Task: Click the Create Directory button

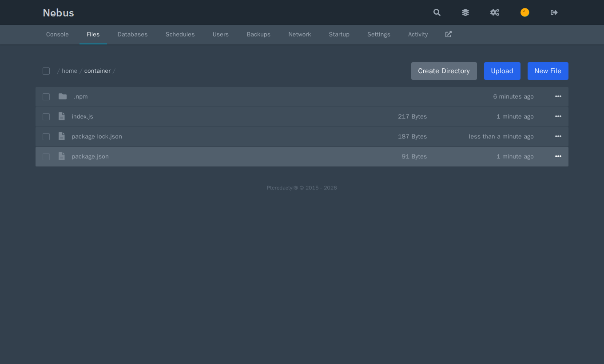Action: click(x=444, y=71)
